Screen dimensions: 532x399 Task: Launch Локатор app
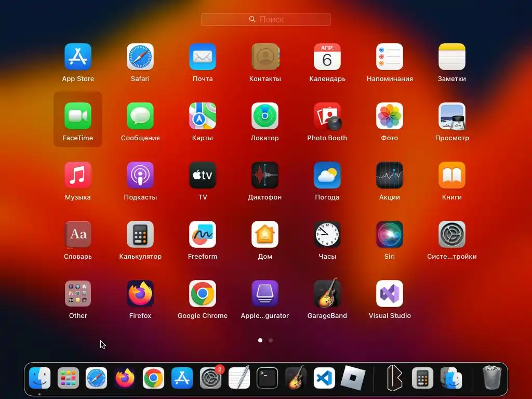click(265, 116)
